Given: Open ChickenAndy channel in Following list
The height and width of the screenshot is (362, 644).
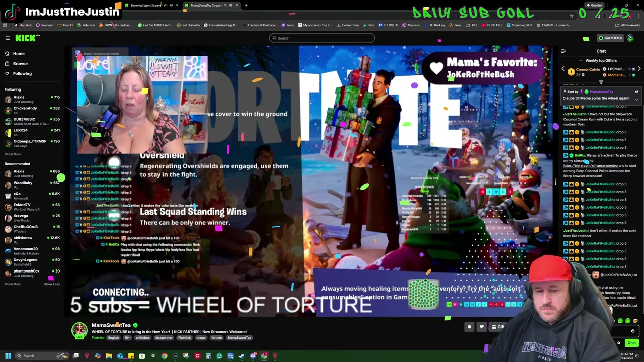Looking at the screenshot, I should [x=31, y=110].
